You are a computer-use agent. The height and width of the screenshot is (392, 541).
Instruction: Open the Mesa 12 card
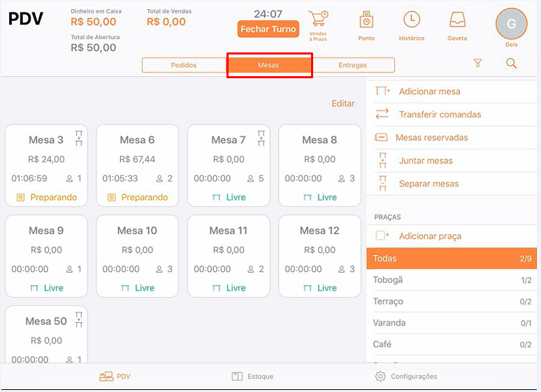point(319,256)
